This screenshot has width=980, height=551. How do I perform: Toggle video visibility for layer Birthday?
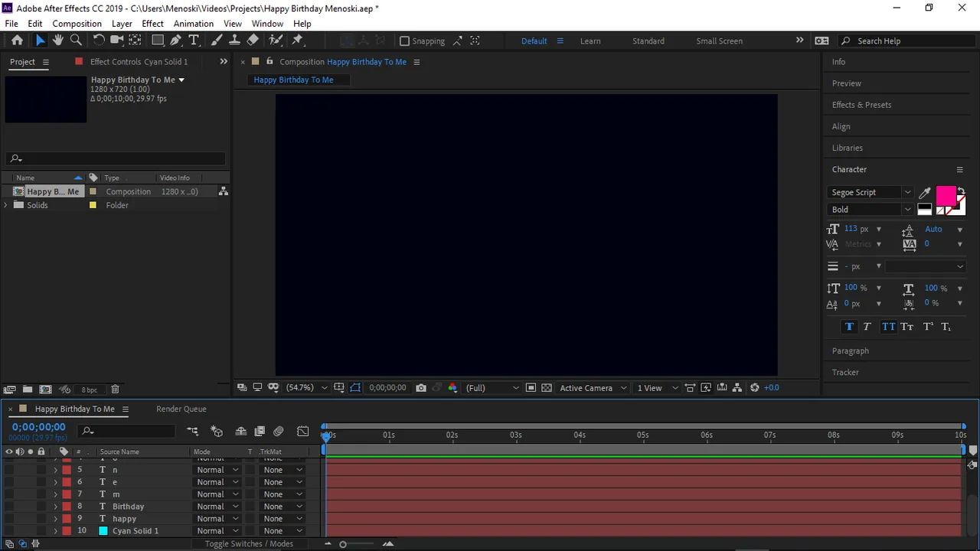point(9,507)
